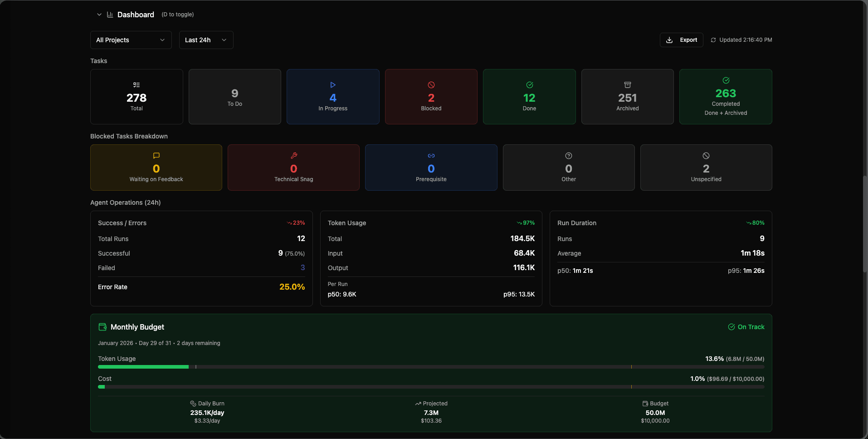The image size is (868, 439).
Task: Click the Token Usage progress bar
Action: click(431, 367)
